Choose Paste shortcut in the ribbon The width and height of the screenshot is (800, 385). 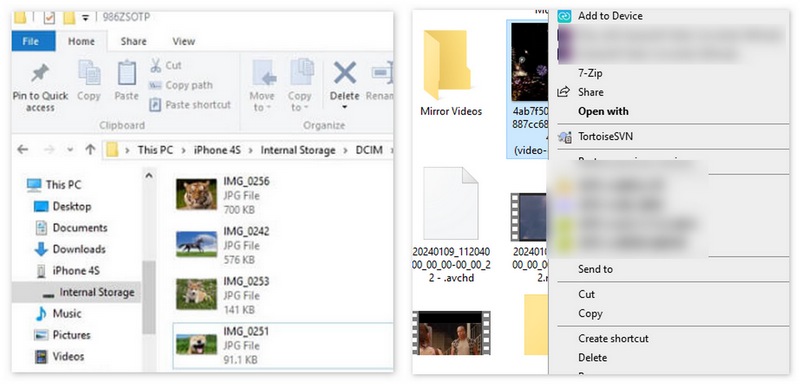(190, 105)
